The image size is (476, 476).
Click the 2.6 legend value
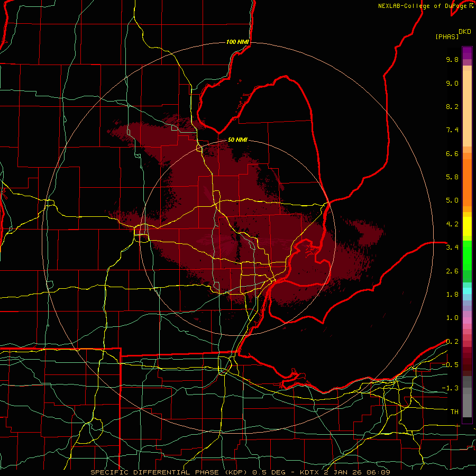tap(452, 271)
